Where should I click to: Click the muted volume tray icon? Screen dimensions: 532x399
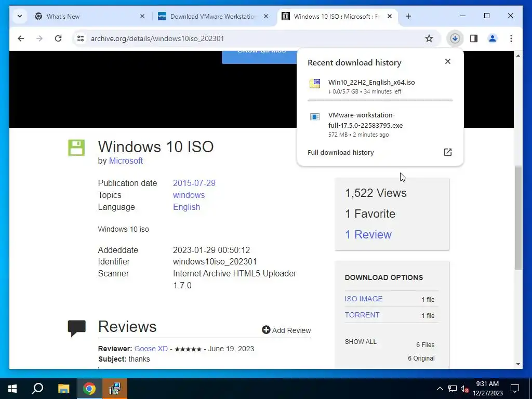[464, 389]
